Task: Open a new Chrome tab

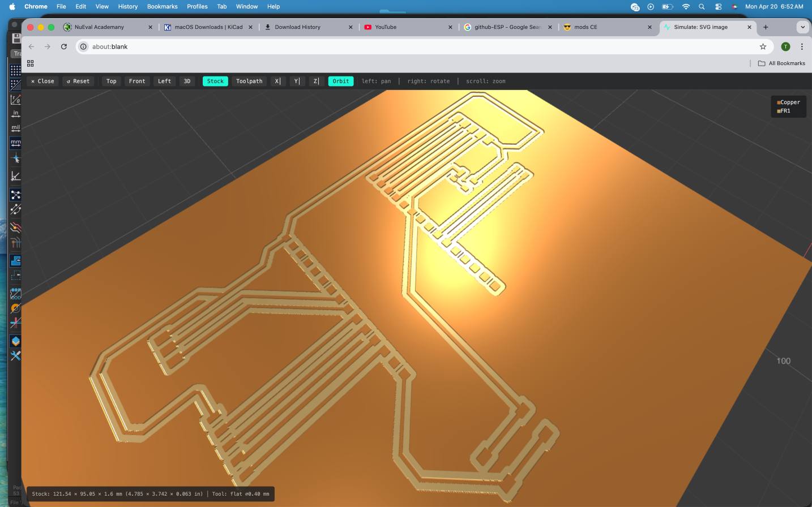Action: [766, 27]
